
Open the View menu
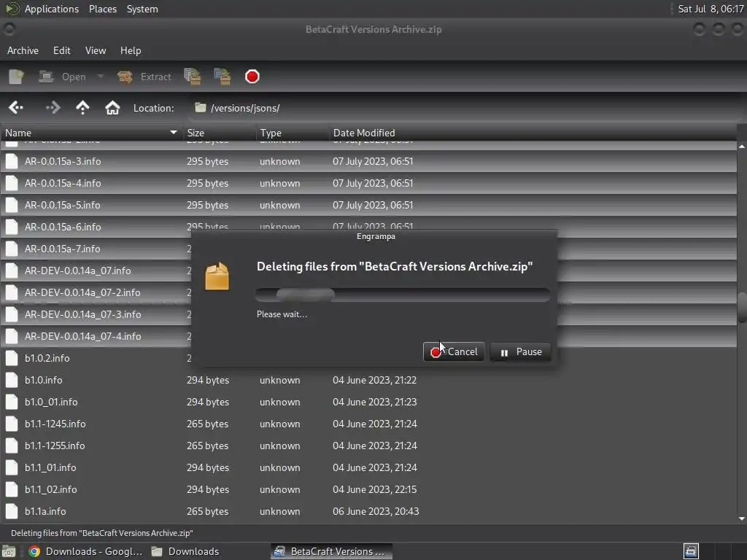(x=96, y=50)
